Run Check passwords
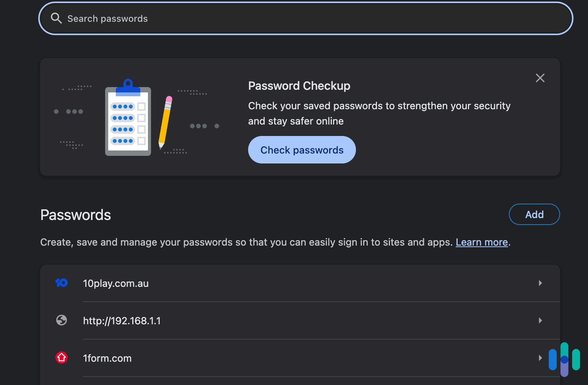 (x=302, y=150)
